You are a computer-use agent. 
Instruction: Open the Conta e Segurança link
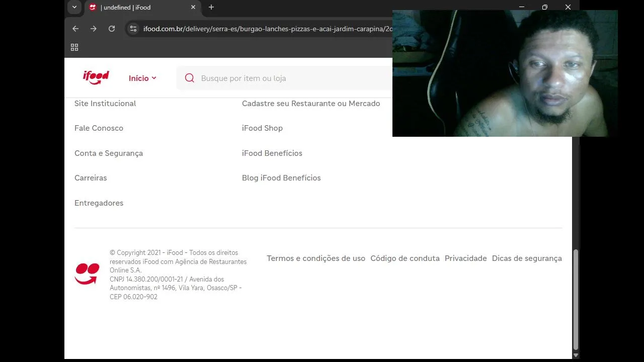109,153
